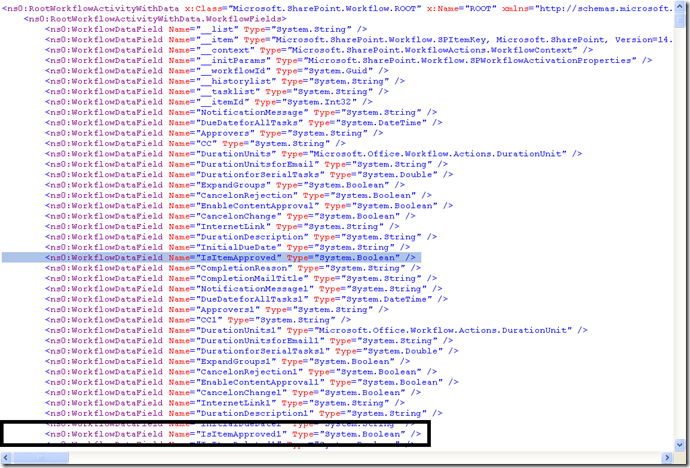Click the "ExpandGroups1" Boolean field line
The height and width of the screenshot is (468, 690).
coord(227,362)
